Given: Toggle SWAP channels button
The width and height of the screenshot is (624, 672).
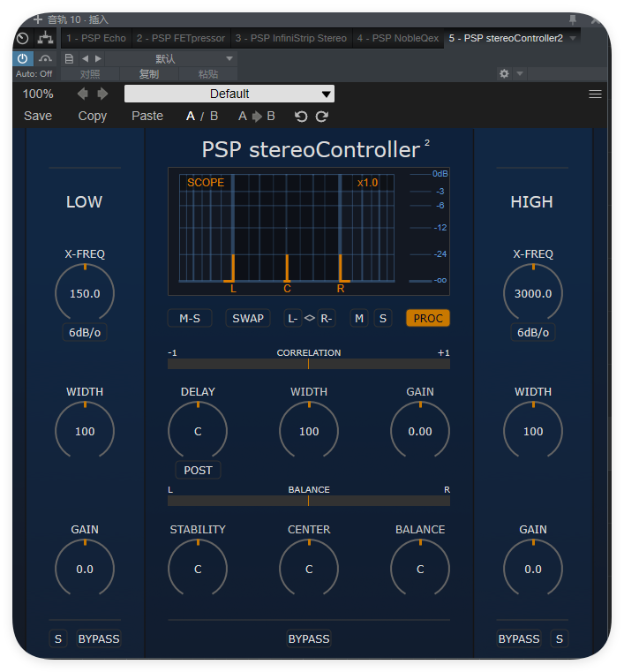Looking at the screenshot, I should (248, 319).
